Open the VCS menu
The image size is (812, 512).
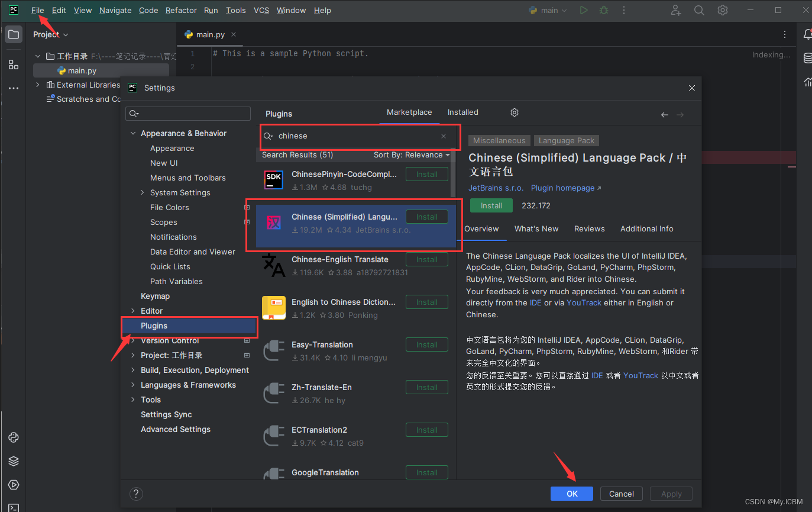click(261, 10)
